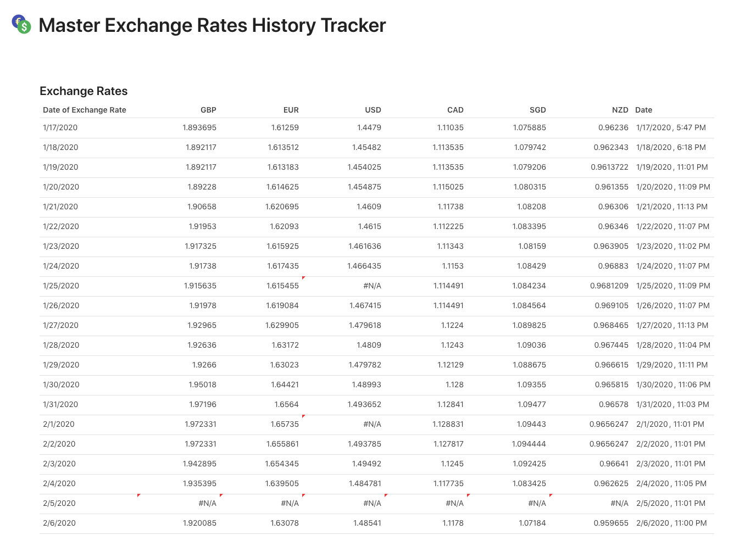Click the 1/17/2020 date cell
The image size is (756, 546).
click(x=60, y=127)
